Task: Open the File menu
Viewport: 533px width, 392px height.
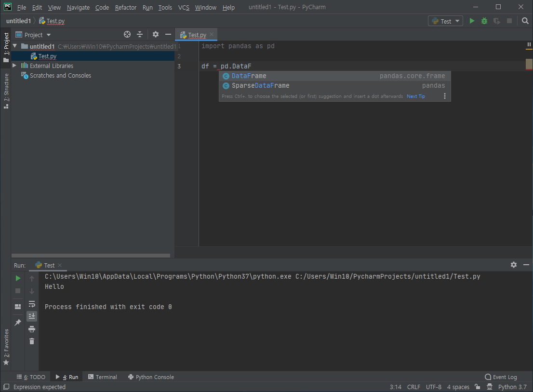Action: point(21,7)
